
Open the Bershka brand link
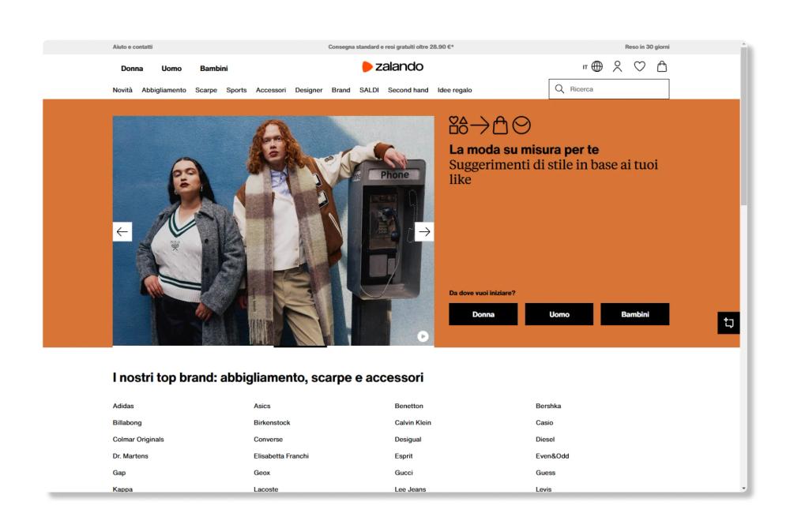tap(548, 406)
